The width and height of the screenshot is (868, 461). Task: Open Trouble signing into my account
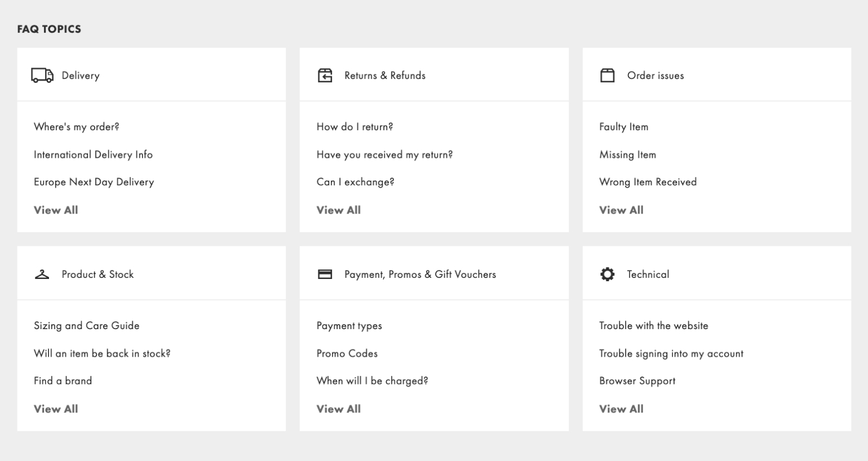[671, 353]
